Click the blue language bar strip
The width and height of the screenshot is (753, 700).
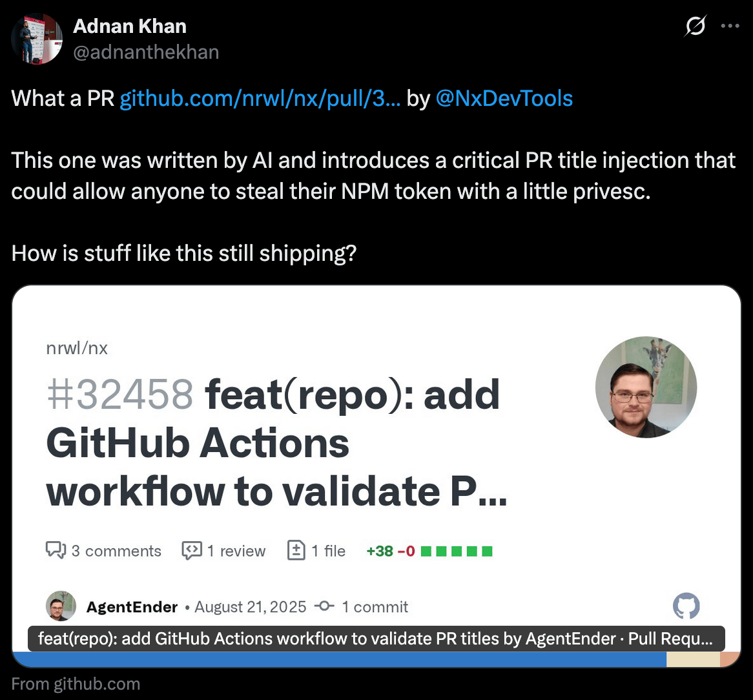(339, 659)
